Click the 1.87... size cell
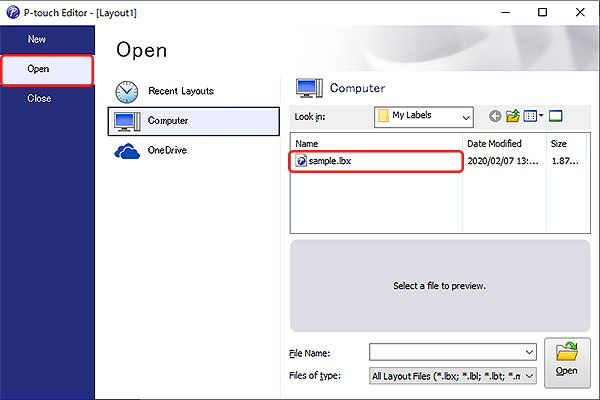Screen dimensions: 600x400 (565, 161)
